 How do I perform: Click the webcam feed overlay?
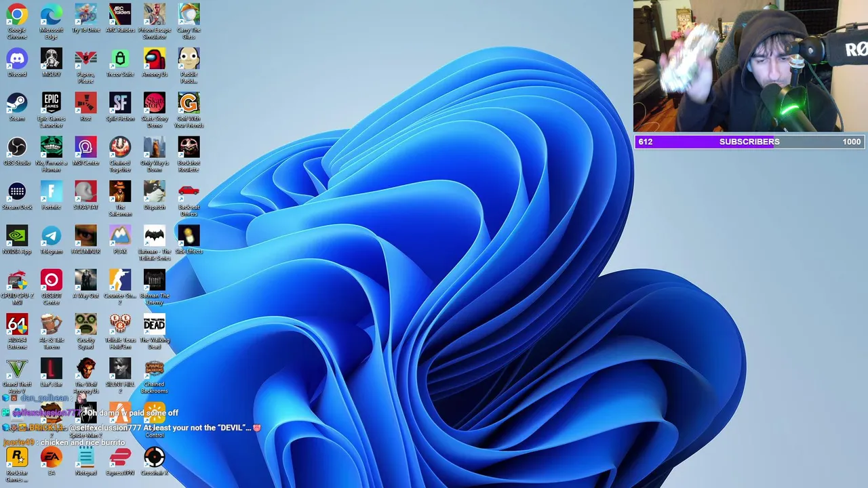pyautogui.click(x=751, y=66)
